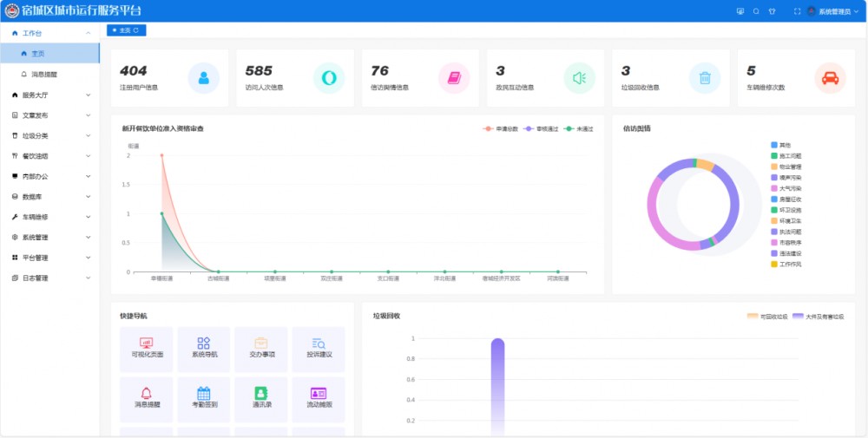Click the 404 registered users number

pos(134,71)
